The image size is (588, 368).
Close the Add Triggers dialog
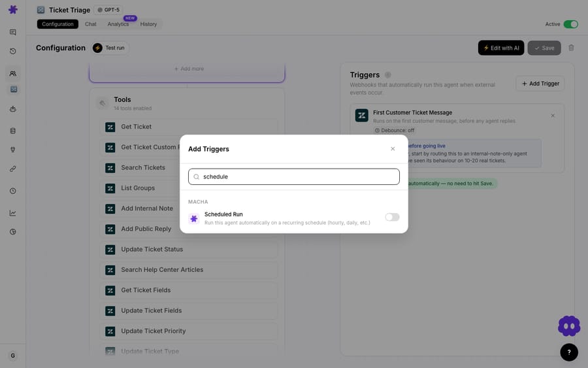[393, 149]
